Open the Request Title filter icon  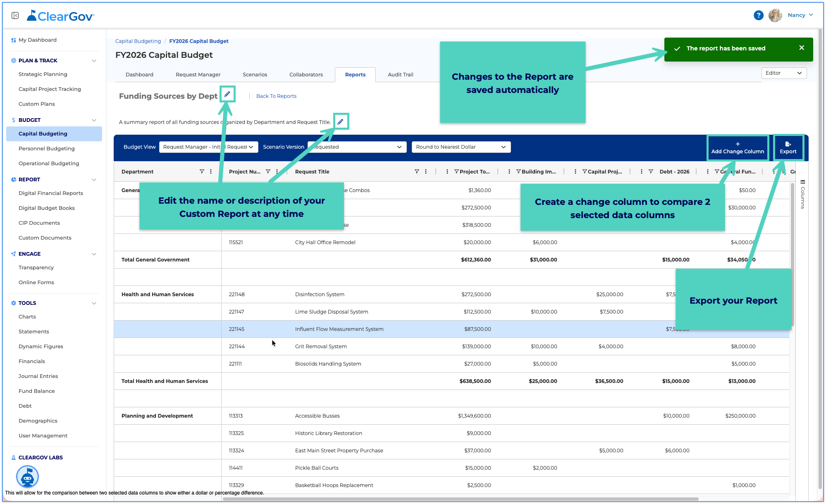(x=417, y=171)
